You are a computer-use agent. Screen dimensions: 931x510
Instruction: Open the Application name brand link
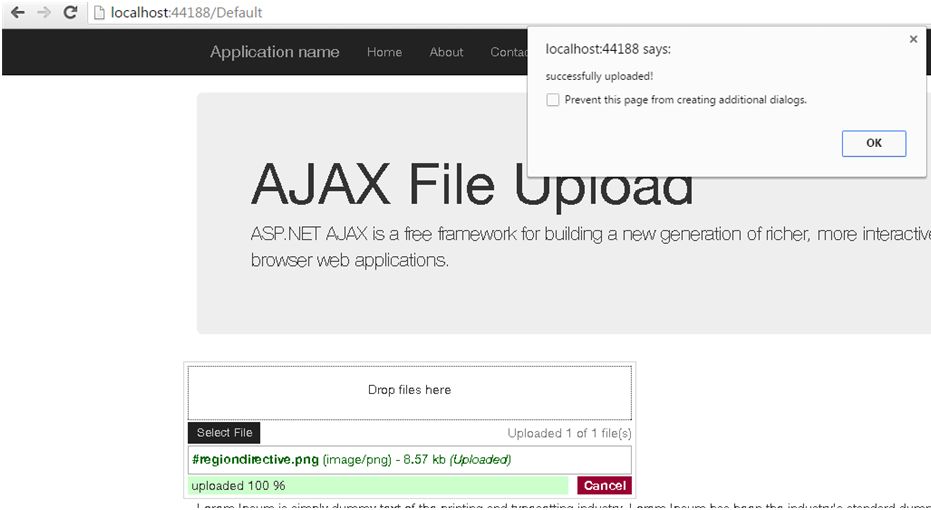pos(274,52)
